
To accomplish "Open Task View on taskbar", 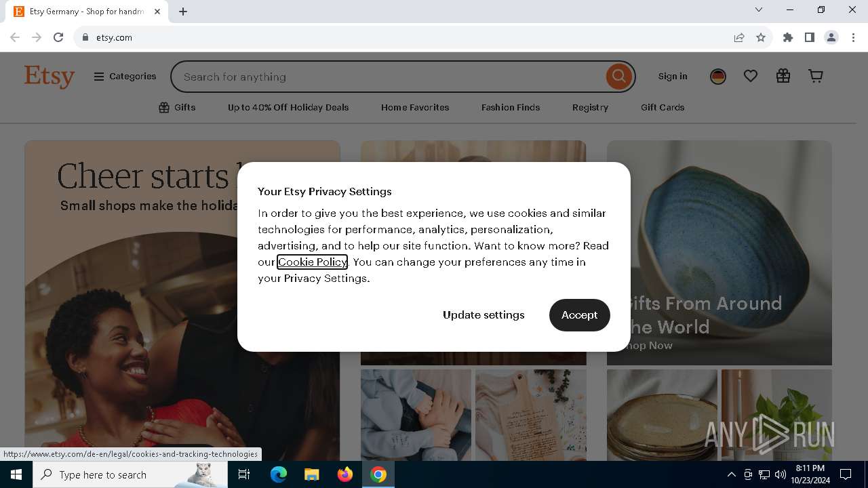I will point(244,474).
